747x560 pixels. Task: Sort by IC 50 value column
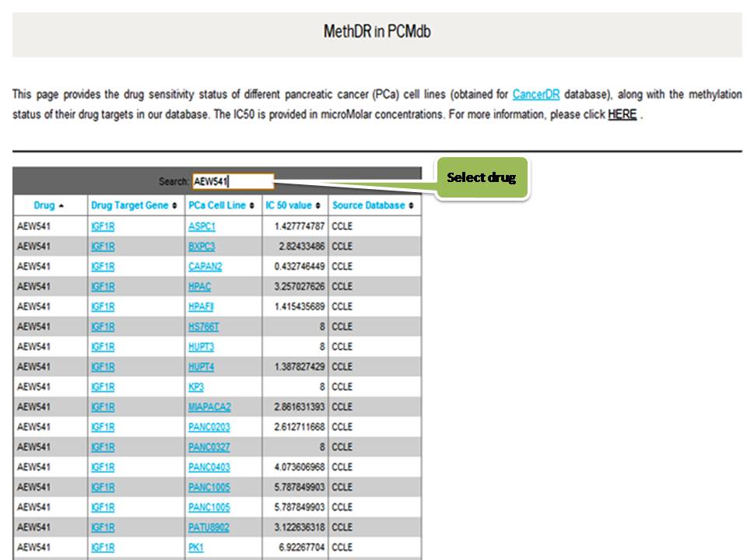point(293,205)
